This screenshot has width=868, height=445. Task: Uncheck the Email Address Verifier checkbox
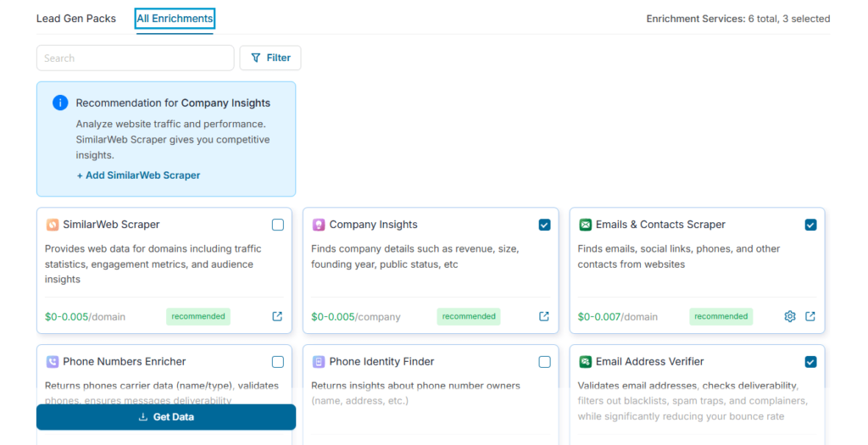click(811, 362)
